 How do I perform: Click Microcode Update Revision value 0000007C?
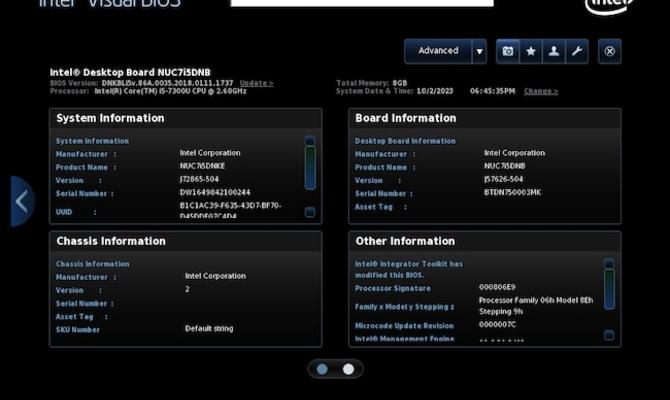pyautogui.click(x=497, y=324)
